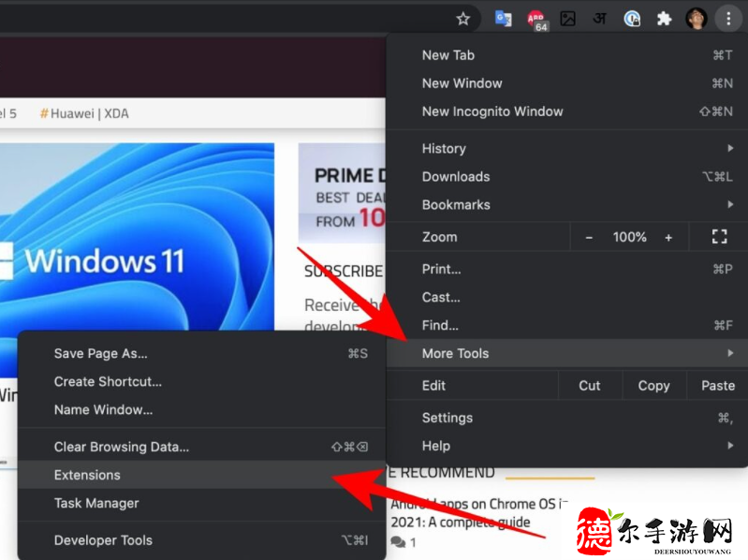
Task: Bookmark this page with the star icon
Action: pyautogui.click(x=462, y=19)
